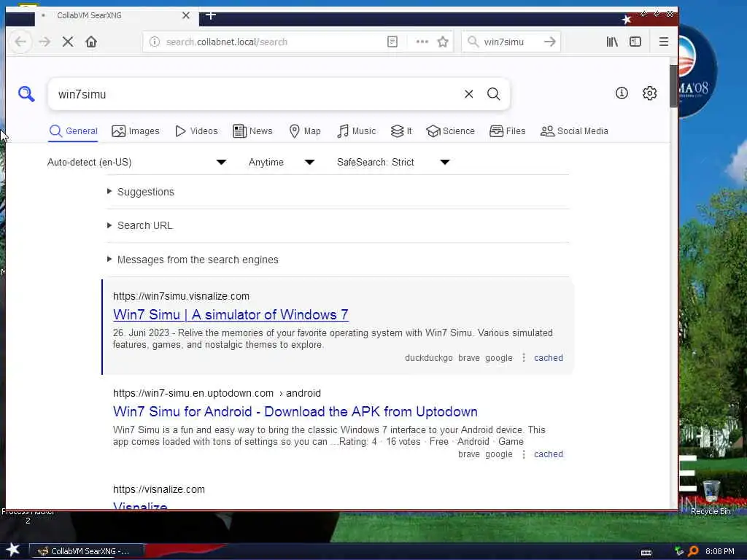The width and height of the screenshot is (747, 560).
Task: Submit search with magnifier button
Action: click(494, 94)
